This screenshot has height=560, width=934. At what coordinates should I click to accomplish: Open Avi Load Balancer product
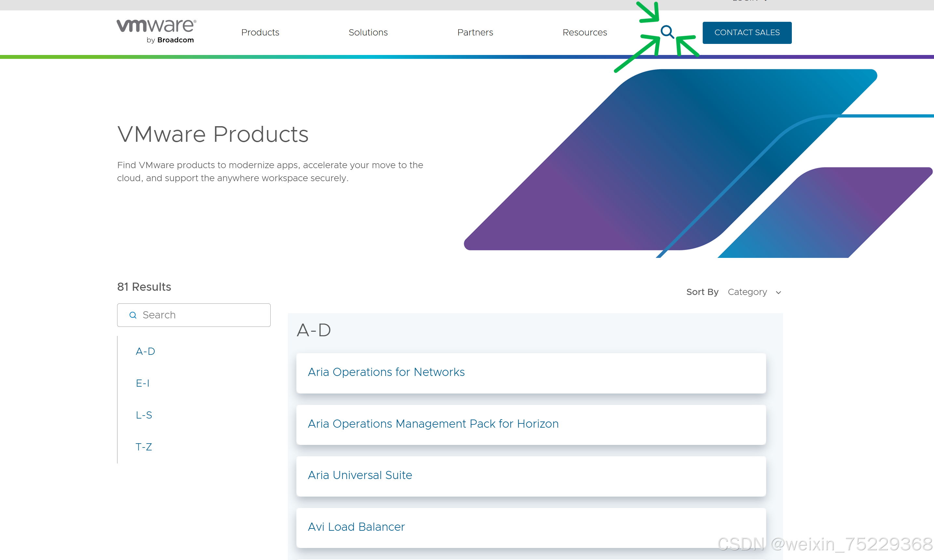pos(356,527)
